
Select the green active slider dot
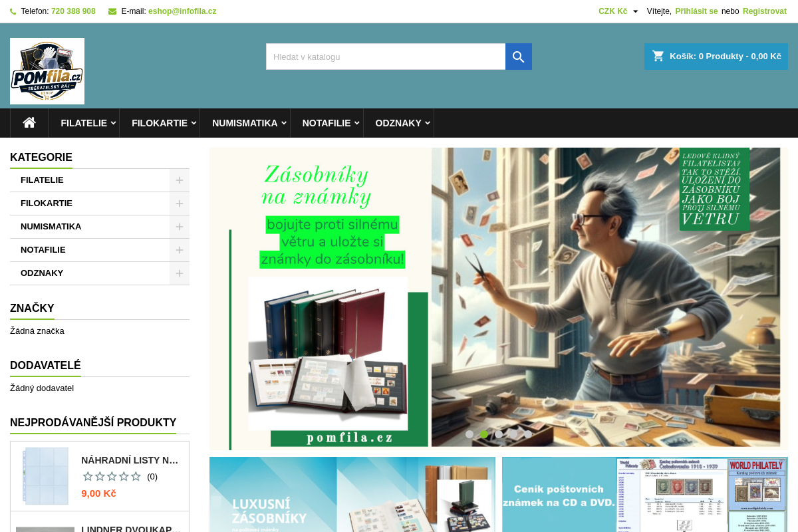point(484,434)
